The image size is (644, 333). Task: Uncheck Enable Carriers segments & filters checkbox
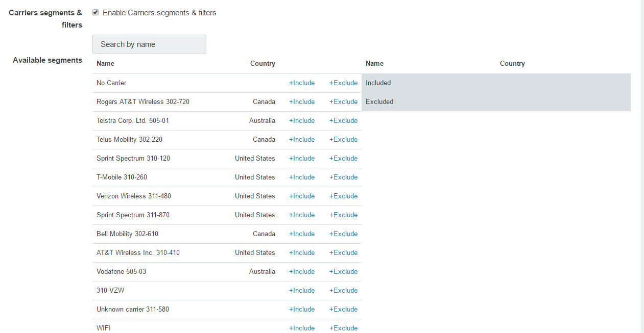click(x=96, y=13)
